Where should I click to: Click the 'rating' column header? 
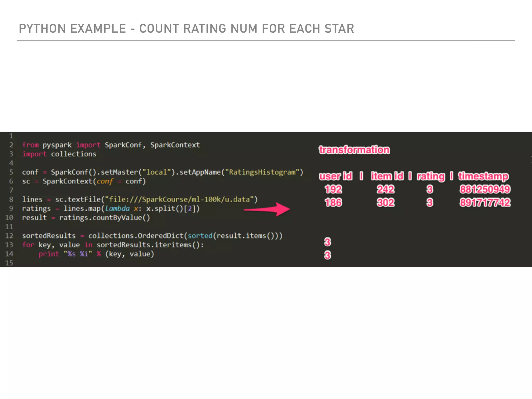(431, 176)
